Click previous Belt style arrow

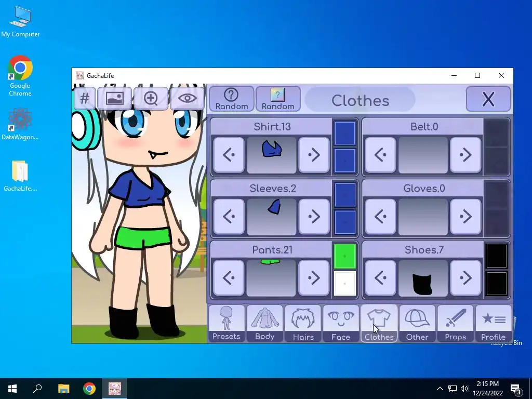click(380, 155)
